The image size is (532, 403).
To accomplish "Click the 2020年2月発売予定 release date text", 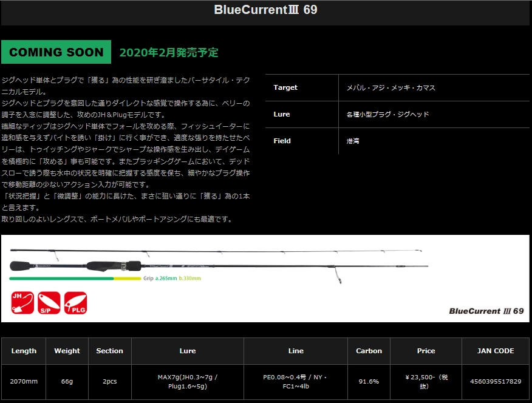I will pos(169,52).
